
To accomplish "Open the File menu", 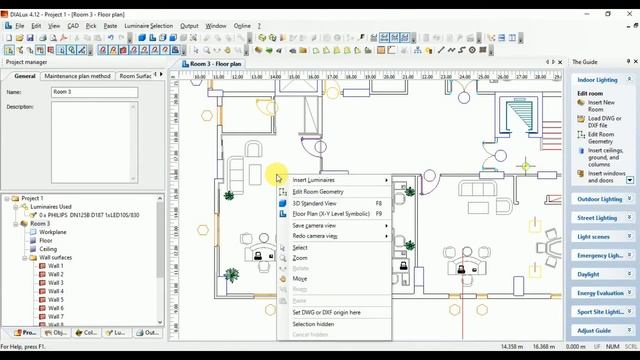I will coord(20,26).
